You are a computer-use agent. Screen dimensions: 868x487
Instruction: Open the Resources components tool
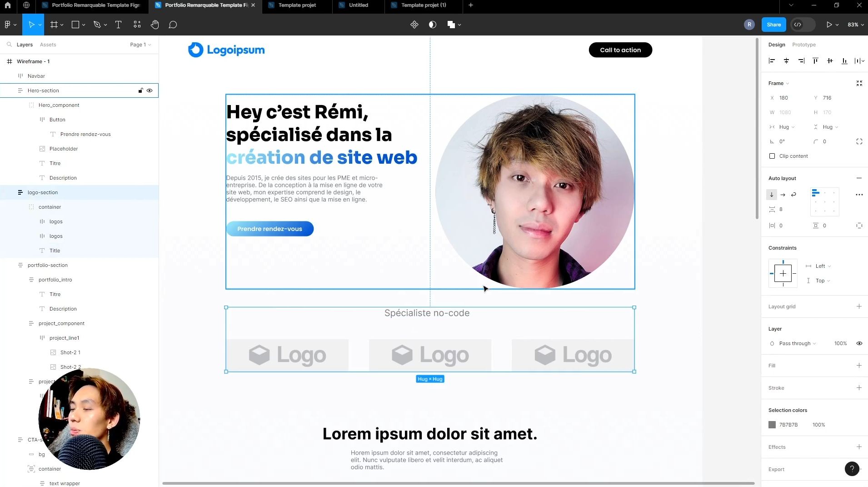137,25
